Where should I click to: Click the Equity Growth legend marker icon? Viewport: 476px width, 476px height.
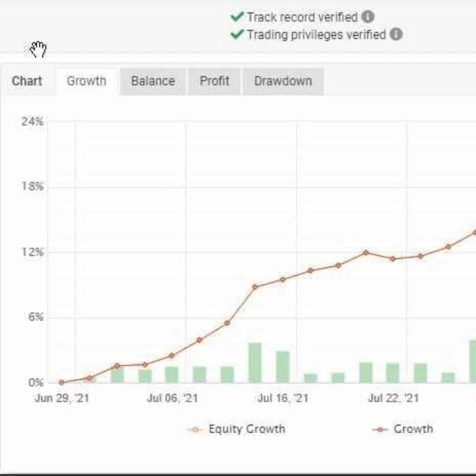[195, 430]
